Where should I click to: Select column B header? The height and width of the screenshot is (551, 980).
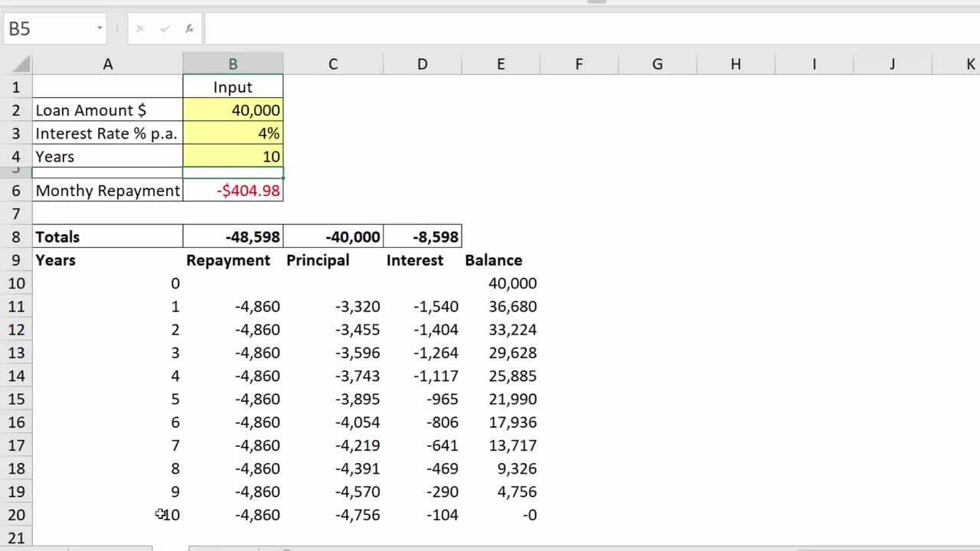[x=233, y=64]
